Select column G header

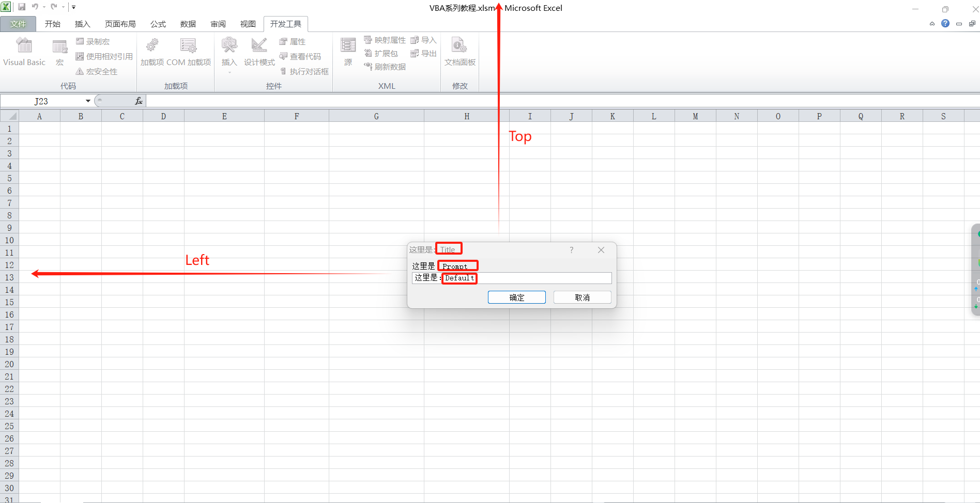click(376, 116)
